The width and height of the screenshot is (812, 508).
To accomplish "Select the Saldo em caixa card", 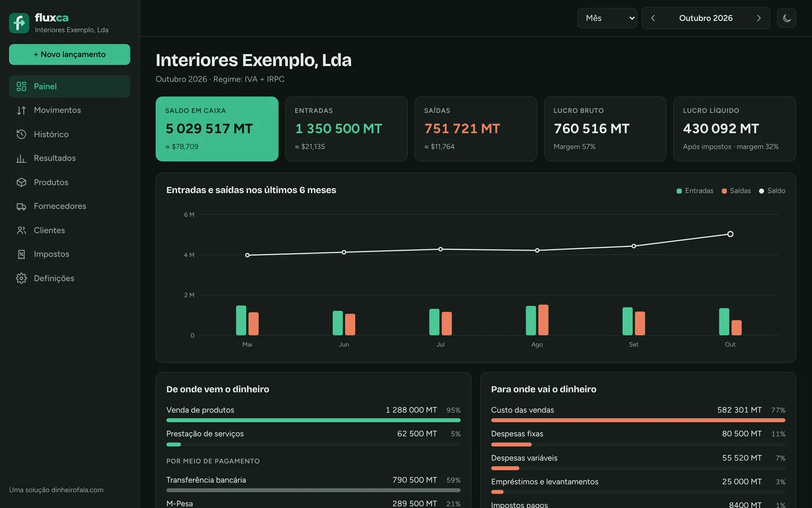I will click(217, 129).
